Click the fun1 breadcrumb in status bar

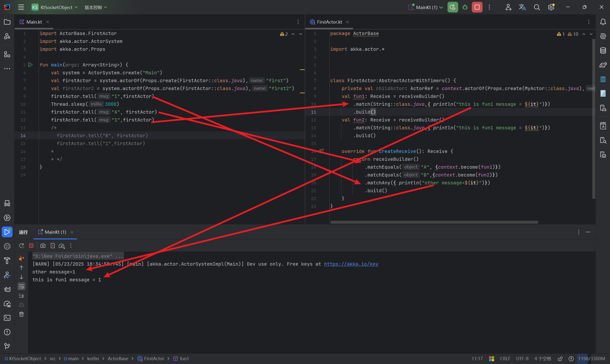pyautogui.click(x=181, y=359)
